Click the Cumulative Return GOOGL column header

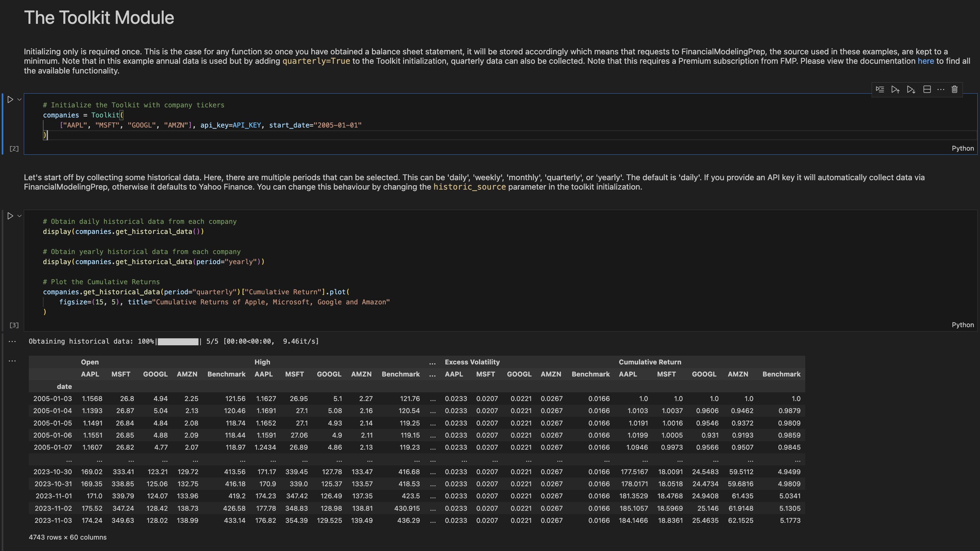point(704,374)
